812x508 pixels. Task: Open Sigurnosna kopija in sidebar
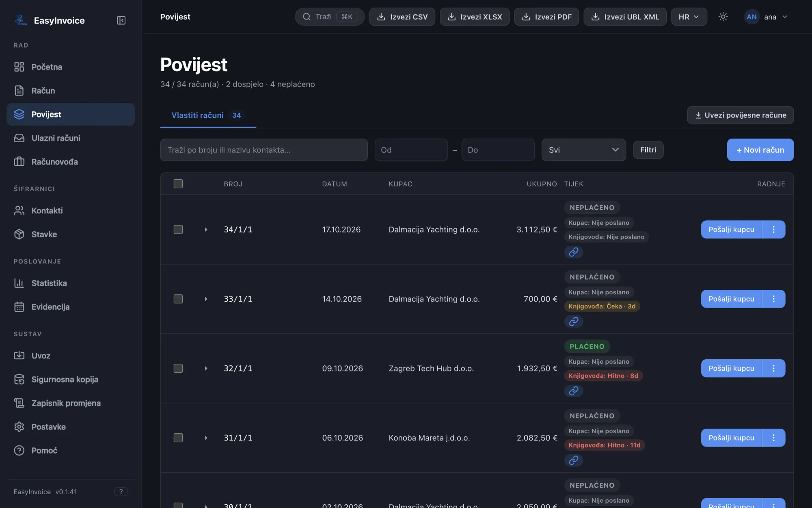click(x=71, y=380)
